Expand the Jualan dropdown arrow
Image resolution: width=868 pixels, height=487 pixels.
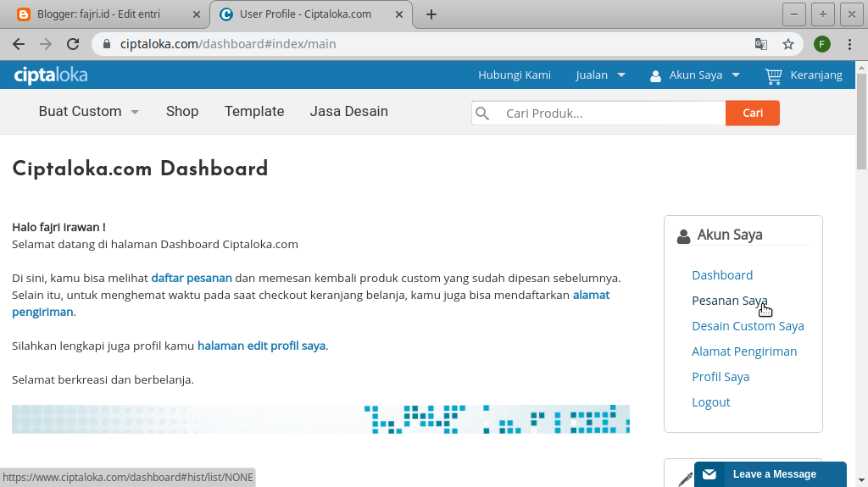(621, 75)
